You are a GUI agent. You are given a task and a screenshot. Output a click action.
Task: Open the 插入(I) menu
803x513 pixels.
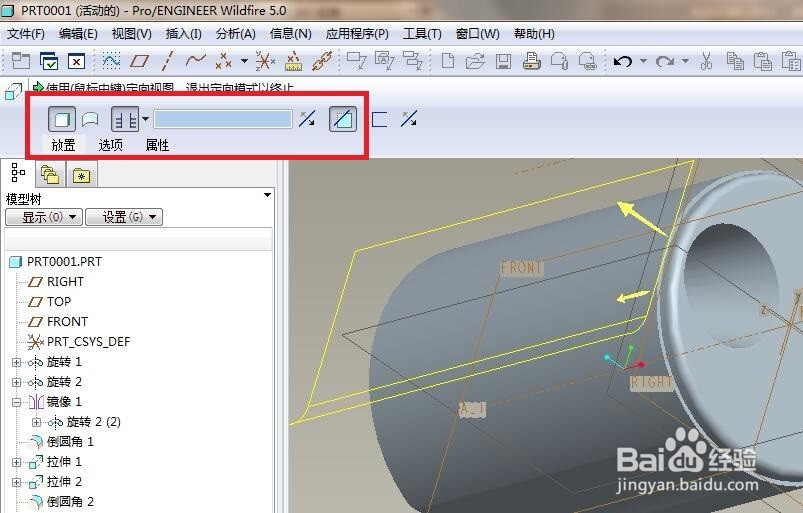(183, 34)
